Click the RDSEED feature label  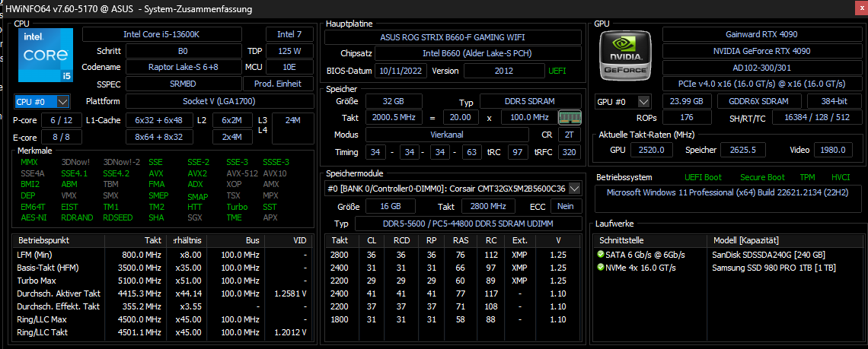(118, 217)
